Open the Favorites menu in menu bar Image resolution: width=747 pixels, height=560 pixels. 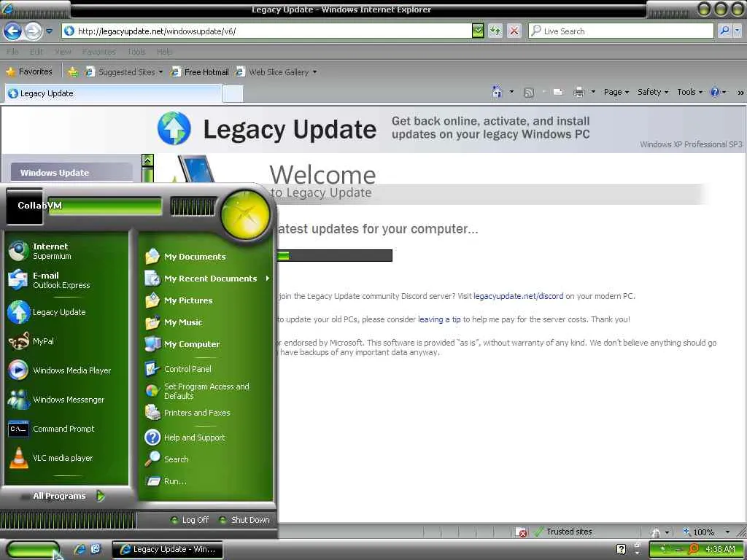pyautogui.click(x=98, y=52)
